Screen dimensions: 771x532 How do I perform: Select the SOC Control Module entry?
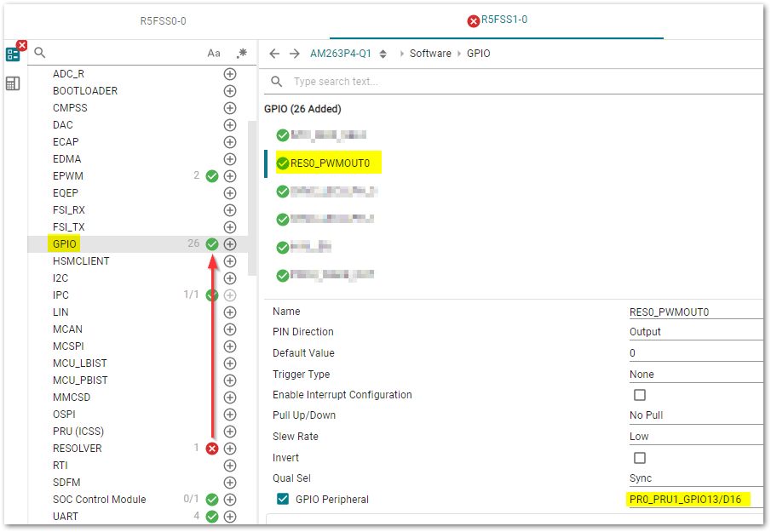tap(100, 500)
